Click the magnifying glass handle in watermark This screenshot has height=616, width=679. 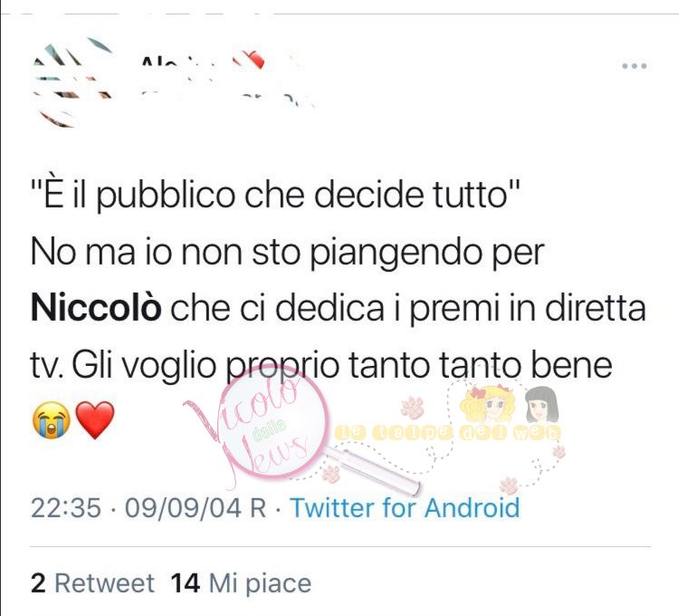[373, 471]
